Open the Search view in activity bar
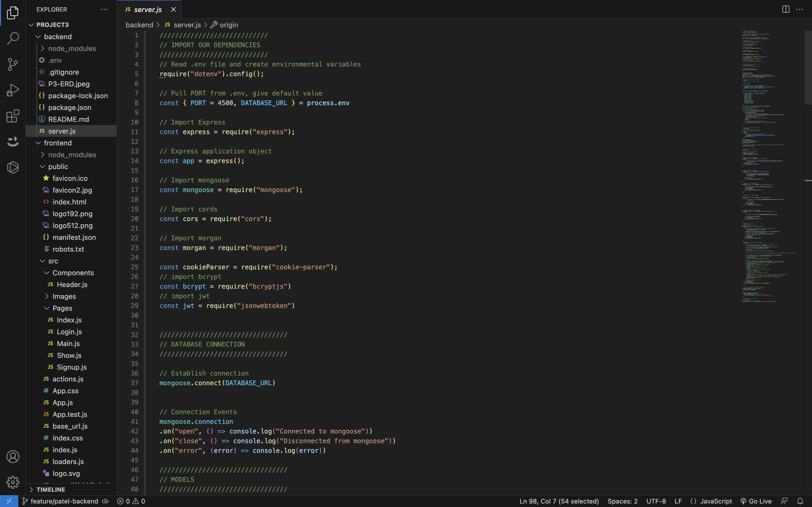Viewport: 812px width, 507px height. point(13,38)
